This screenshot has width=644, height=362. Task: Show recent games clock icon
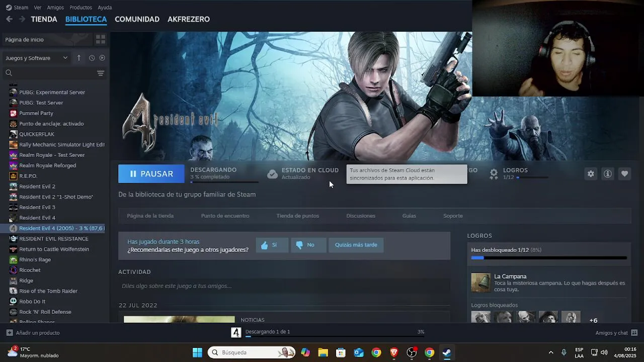(92, 58)
